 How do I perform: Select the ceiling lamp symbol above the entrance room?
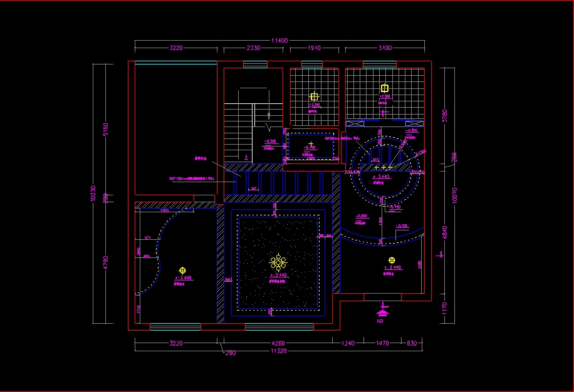pos(392,260)
